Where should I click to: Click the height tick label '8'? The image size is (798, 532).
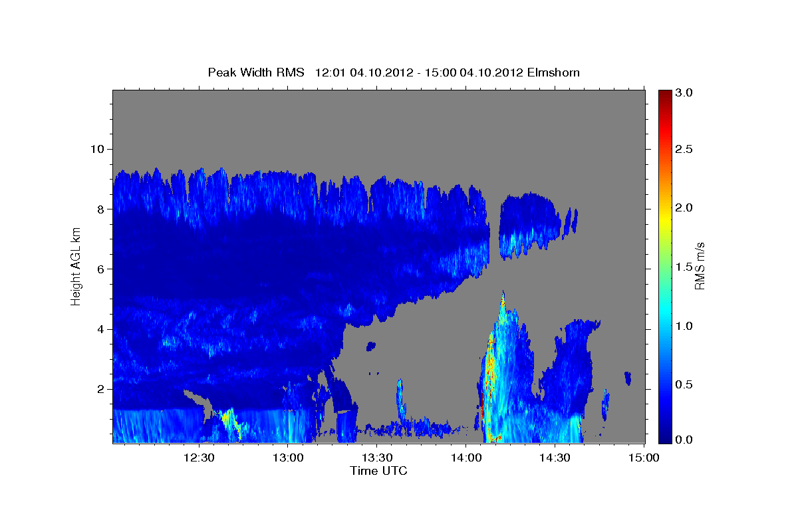[x=100, y=209]
